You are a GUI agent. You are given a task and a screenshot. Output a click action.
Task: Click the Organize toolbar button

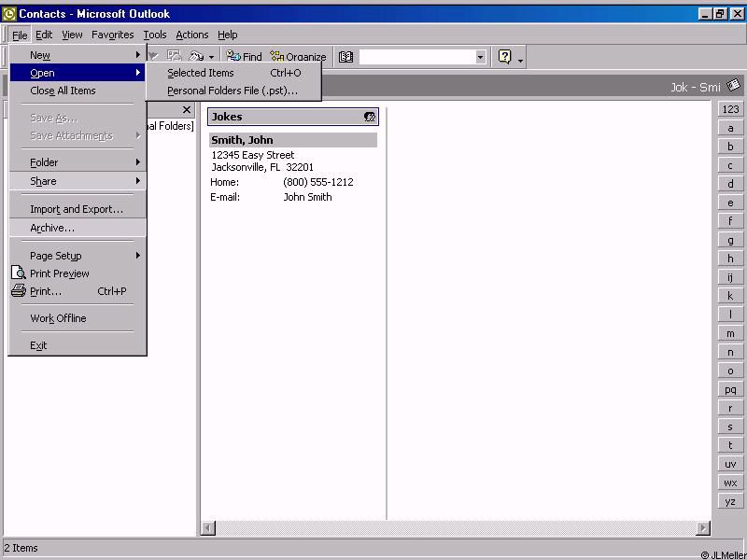(298, 57)
